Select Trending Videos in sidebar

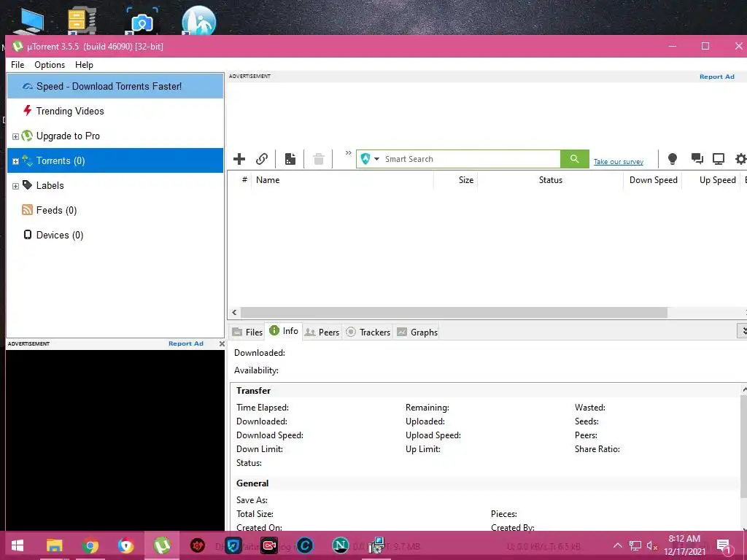pyautogui.click(x=115, y=111)
